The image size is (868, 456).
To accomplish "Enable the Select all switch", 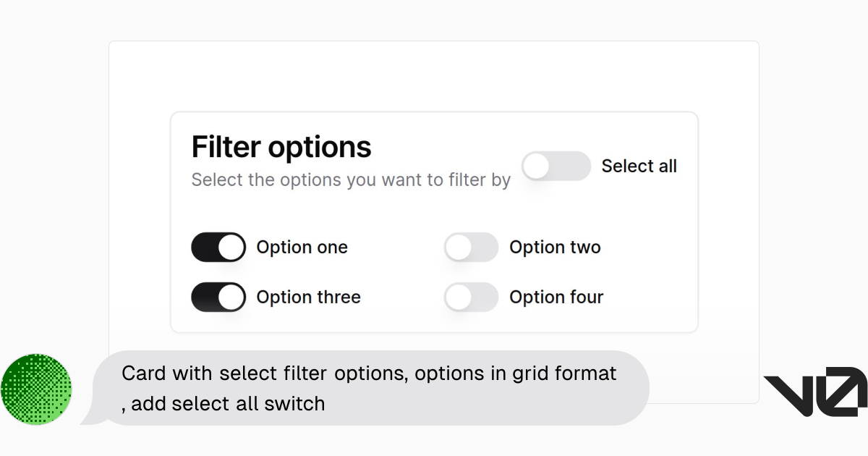I will coord(556,166).
